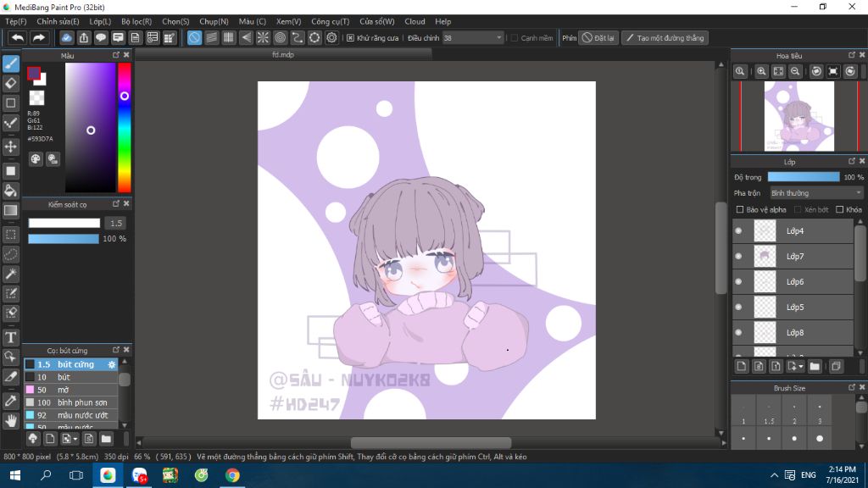
Task: Select the màu nước ướt brush
Action: point(71,415)
